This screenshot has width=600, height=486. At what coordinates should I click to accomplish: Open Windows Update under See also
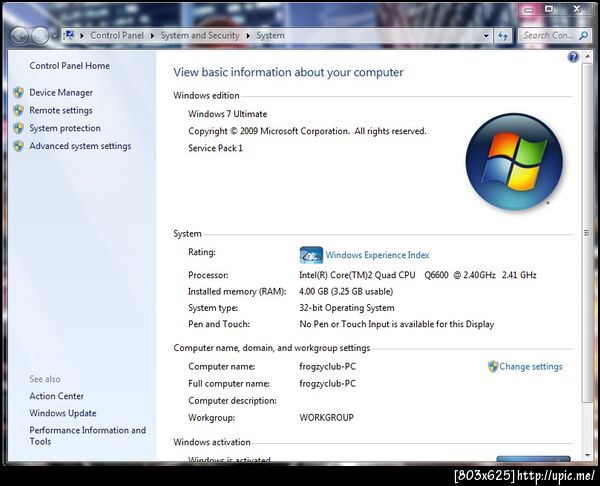[63, 413]
